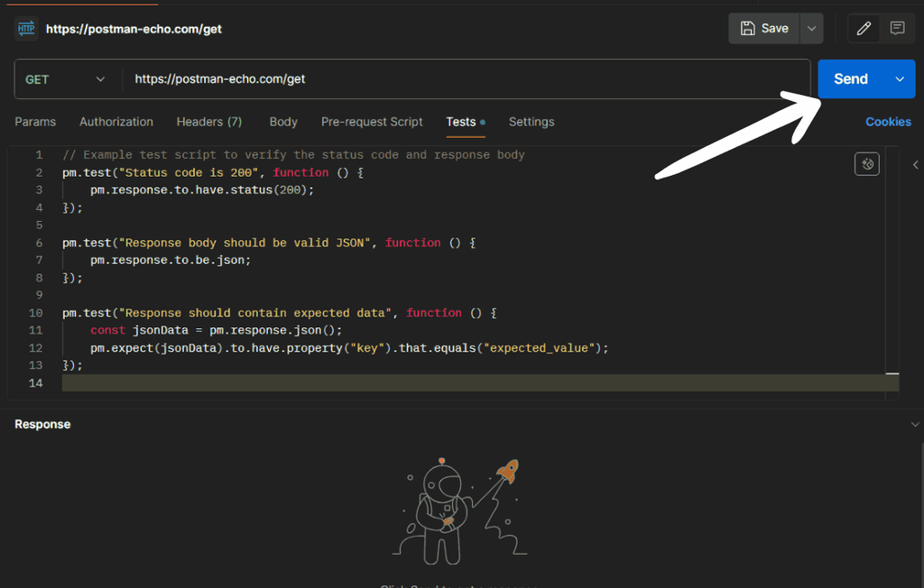
Task: Click the HTTP request type icon
Action: pyautogui.click(x=25, y=29)
